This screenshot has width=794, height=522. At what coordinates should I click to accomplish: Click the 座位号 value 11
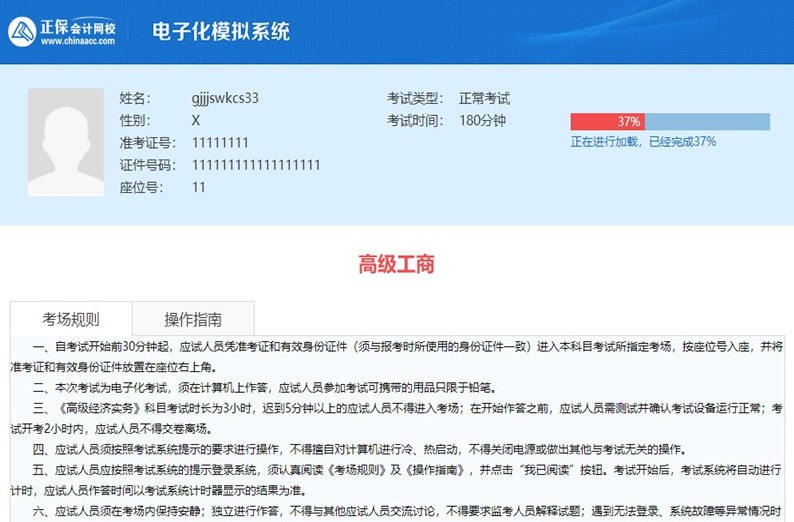coord(198,187)
